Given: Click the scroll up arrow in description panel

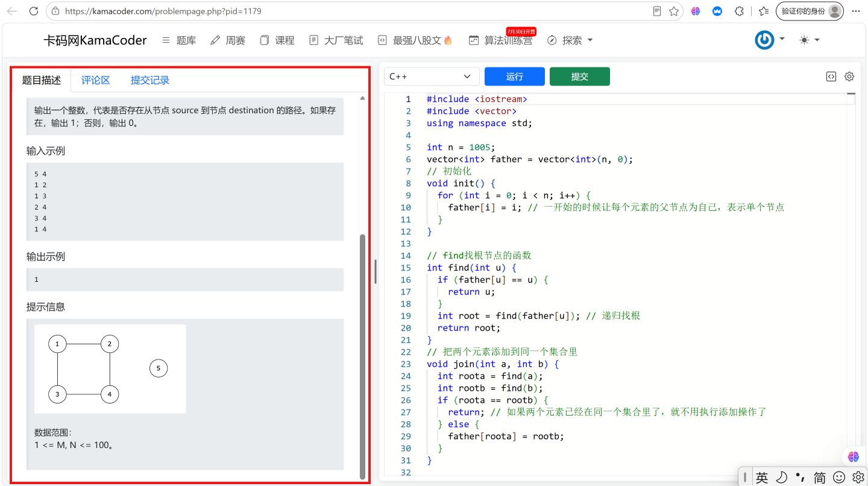Looking at the screenshot, I should [x=362, y=98].
